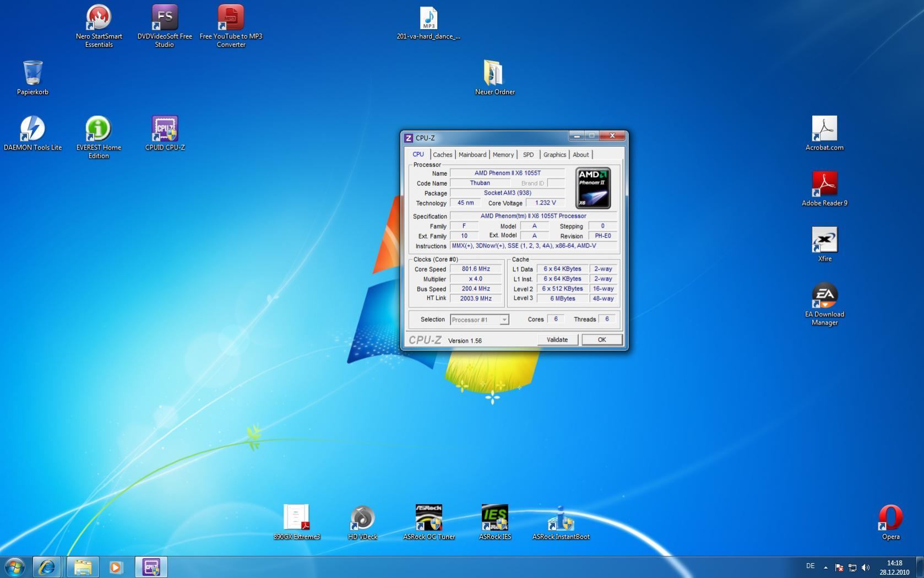Open the Neuer Ordner folder
This screenshot has height=578, width=924.
coord(494,78)
